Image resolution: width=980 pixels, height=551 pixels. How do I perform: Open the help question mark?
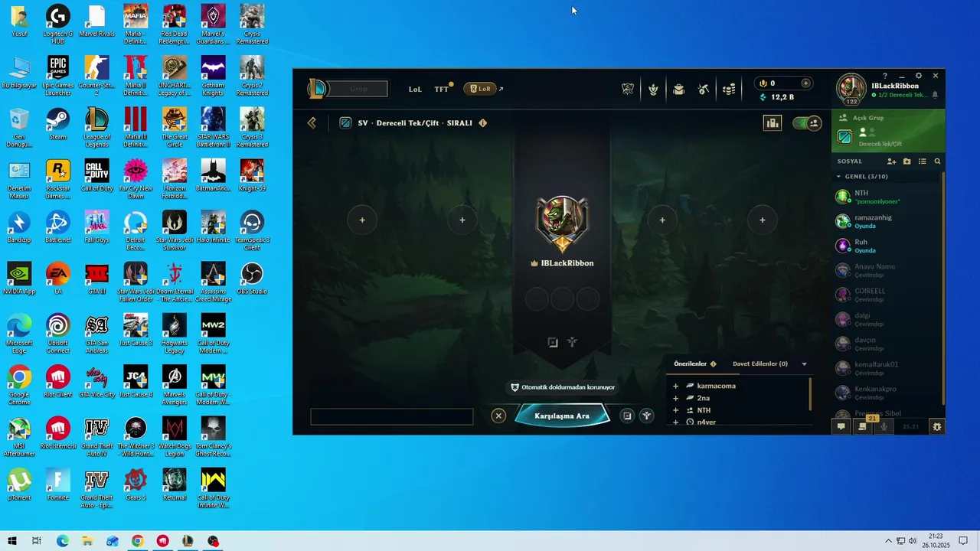pyautogui.click(x=885, y=76)
